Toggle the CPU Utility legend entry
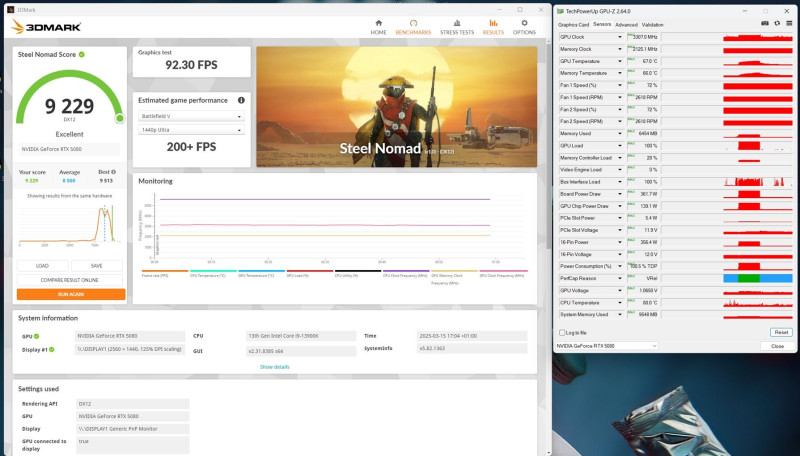The height and width of the screenshot is (456, 800). (x=358, y=273)
